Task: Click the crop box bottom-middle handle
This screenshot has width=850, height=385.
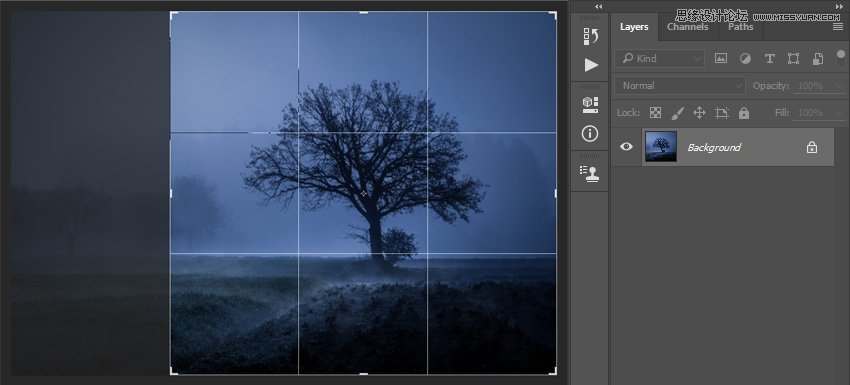Action: point(363,374)
